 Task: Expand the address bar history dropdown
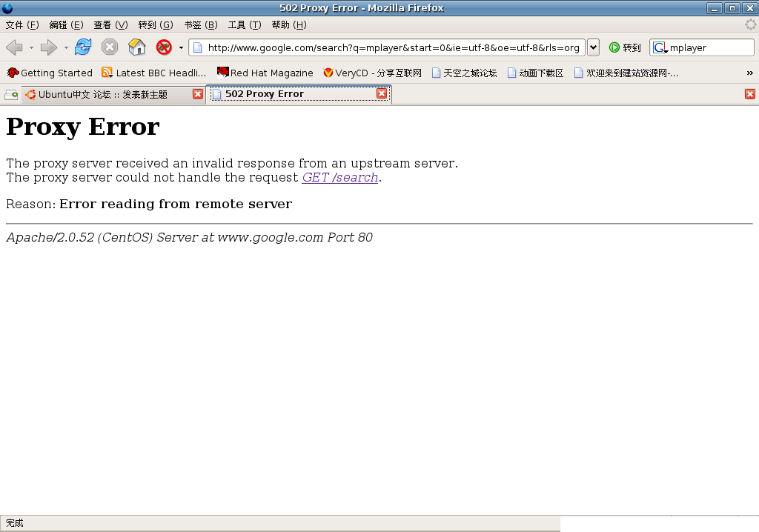[593, 47]
